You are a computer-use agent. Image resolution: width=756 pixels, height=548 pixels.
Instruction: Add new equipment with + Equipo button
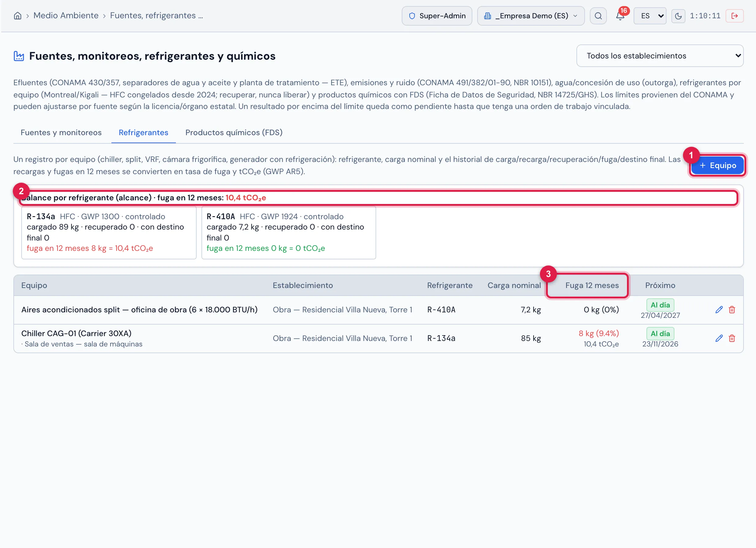click(x=717, y=165)
